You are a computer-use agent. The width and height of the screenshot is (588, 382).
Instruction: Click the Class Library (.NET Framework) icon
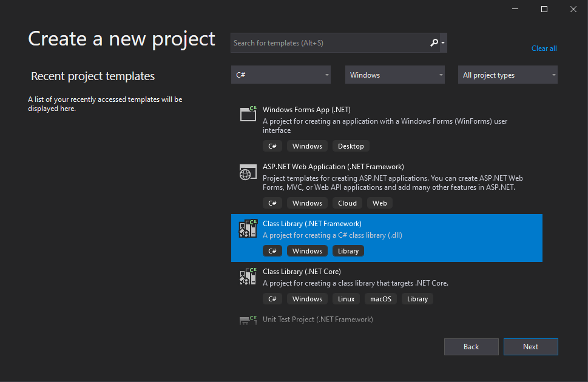[x=248, y=228]
